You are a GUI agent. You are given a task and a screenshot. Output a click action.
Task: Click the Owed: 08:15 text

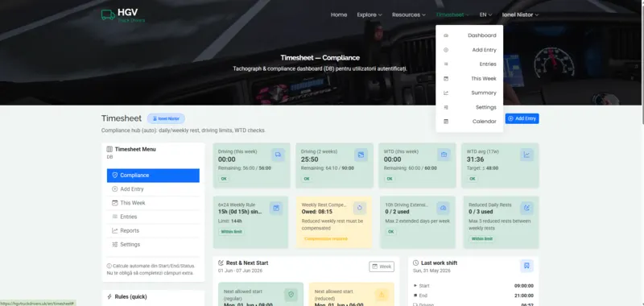317,212
